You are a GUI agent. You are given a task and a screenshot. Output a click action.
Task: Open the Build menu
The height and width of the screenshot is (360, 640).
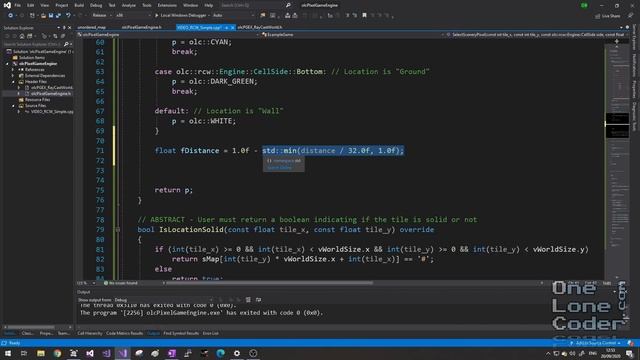point(79,5)
